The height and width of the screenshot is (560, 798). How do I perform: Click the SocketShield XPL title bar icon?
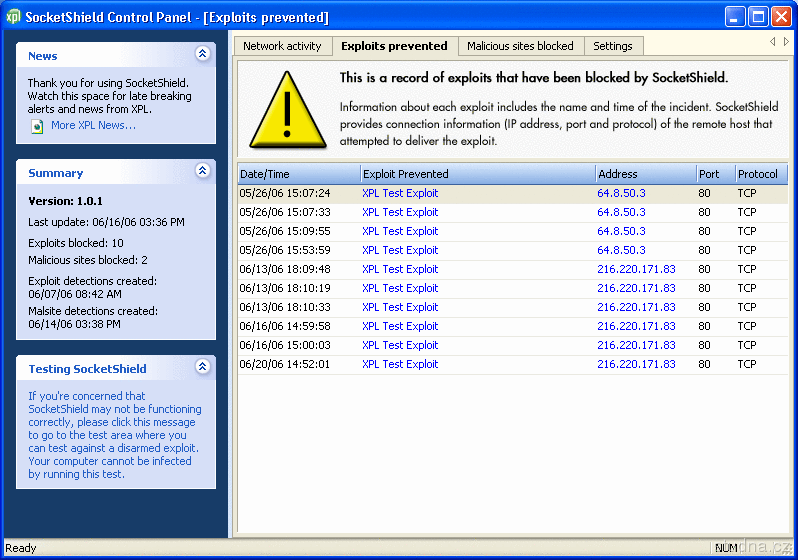coord(13,17)
